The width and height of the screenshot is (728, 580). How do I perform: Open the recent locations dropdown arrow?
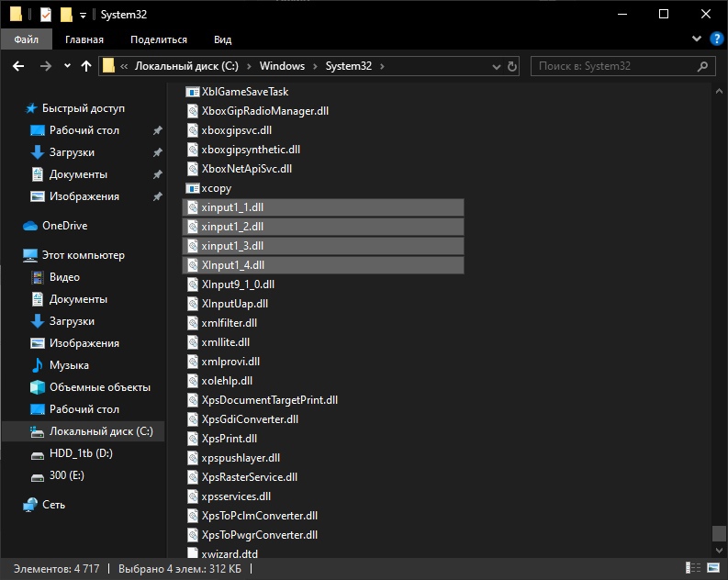(x=67, y=66)
